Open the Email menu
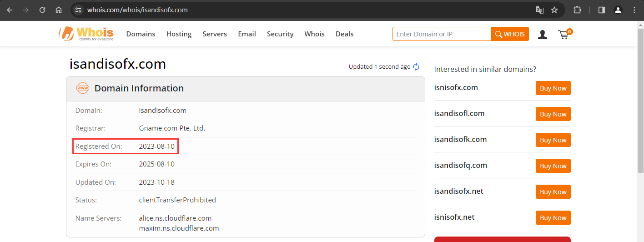 (247, 34)
